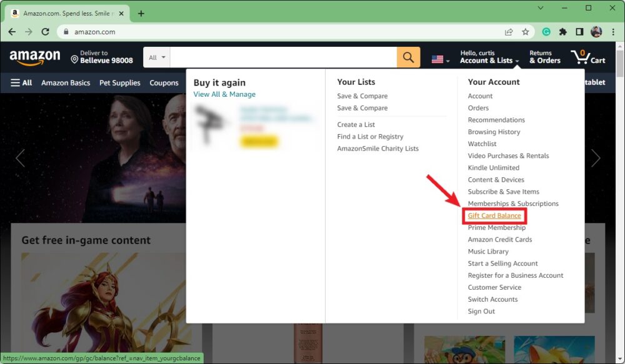Bookmark this page with star icon
Screen dimensions: 625x364
click(x=526, y=32)
